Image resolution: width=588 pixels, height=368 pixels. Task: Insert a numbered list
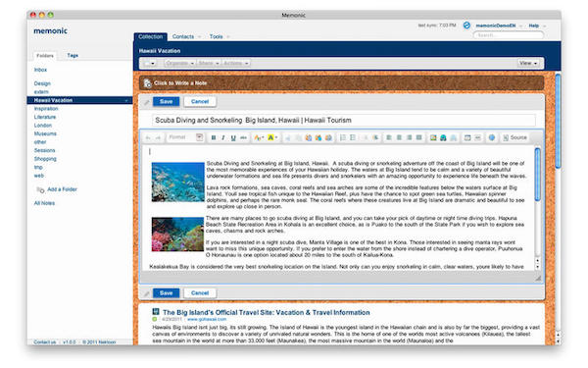click(343, 137)
